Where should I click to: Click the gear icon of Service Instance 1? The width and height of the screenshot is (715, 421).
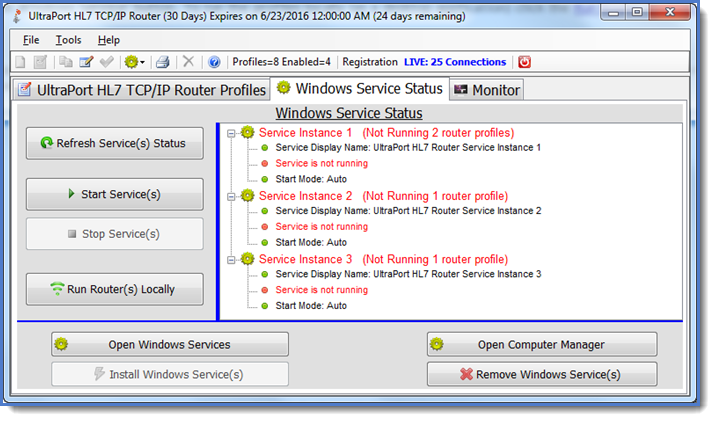(247, 133)
